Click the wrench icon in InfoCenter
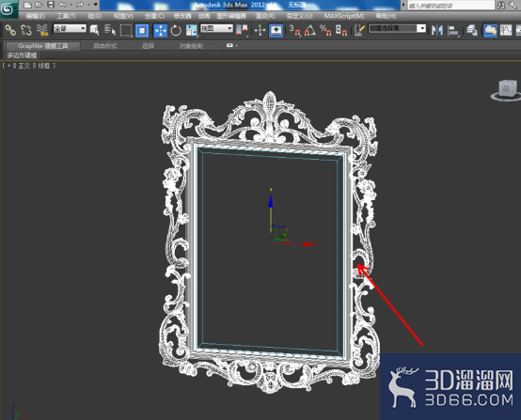 click(513, 5)
